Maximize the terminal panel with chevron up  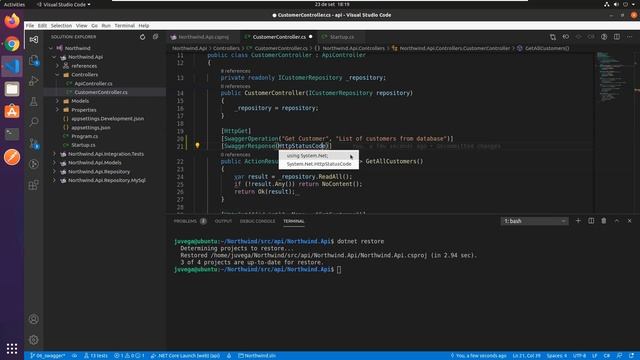coord(617,221)
